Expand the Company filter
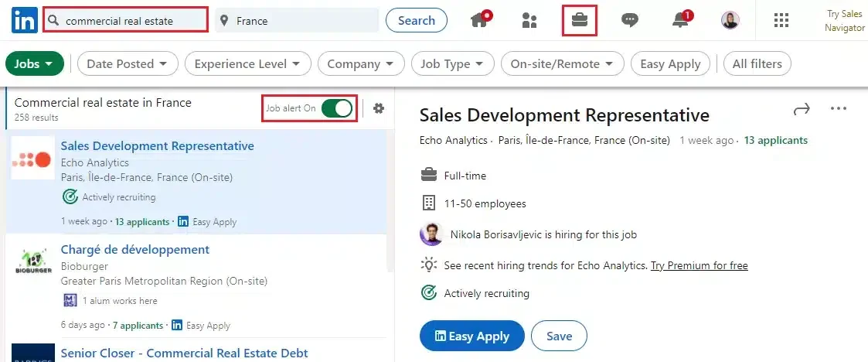The image size is (868, 362). pyautogui.click(x=361, y=63)
